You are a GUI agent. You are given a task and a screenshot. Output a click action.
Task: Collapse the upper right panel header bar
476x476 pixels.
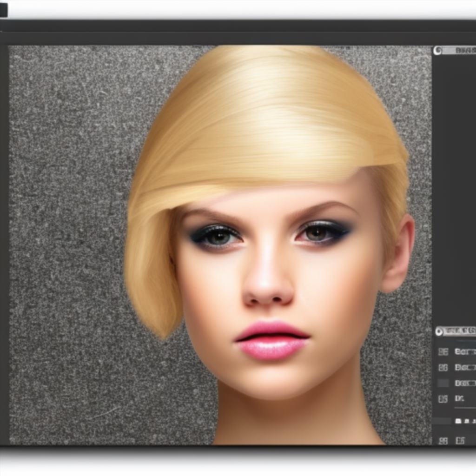click(x=455, y=51)
